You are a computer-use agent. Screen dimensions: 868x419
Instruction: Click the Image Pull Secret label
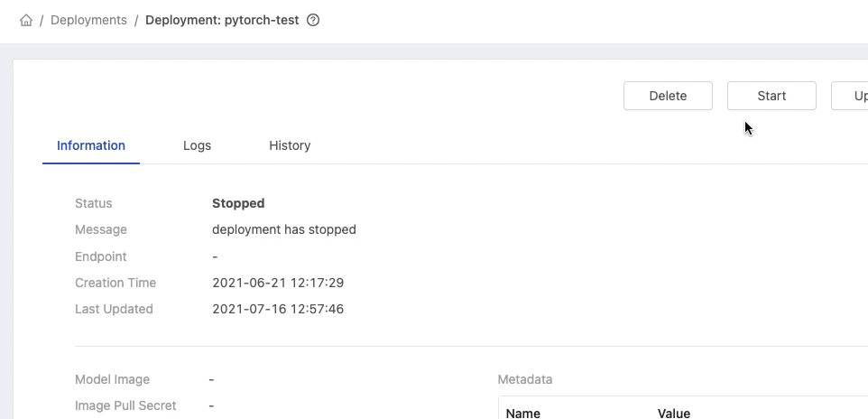125,405
